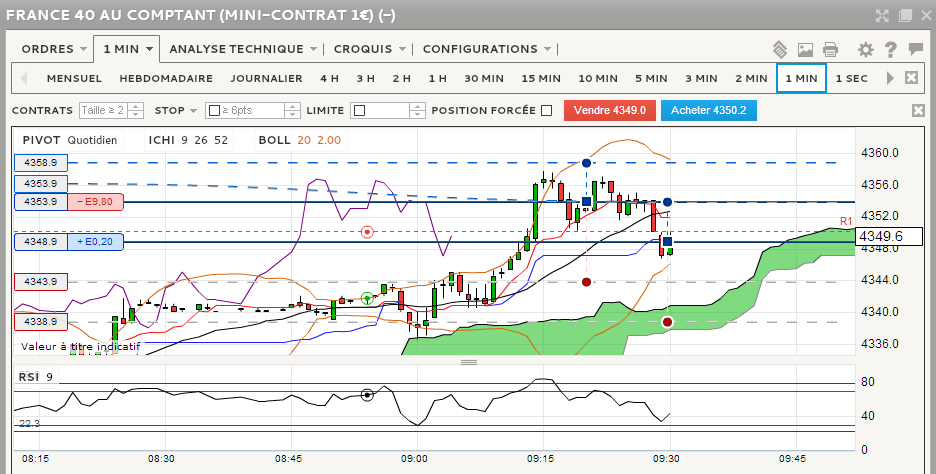936x474 pixels.
Task: Click the R1 pivot label
Action: pyautogui.click(x=846, y=221)
